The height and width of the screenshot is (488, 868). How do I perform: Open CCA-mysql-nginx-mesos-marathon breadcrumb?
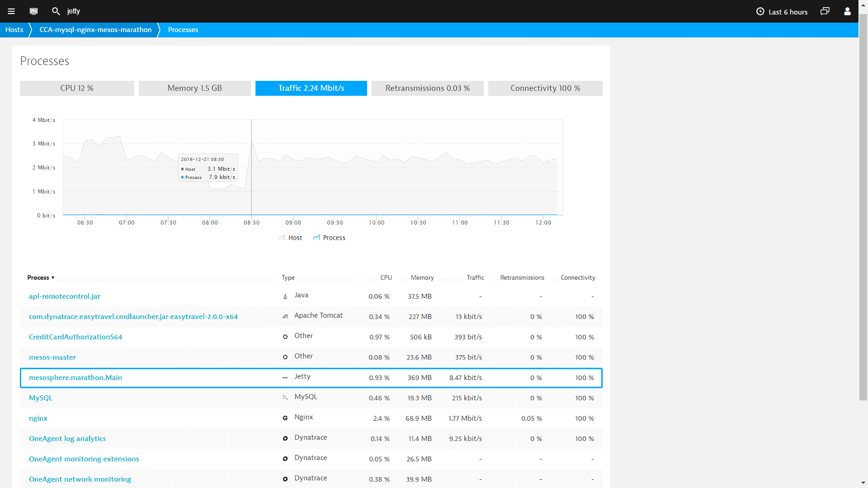pos(95,30)
